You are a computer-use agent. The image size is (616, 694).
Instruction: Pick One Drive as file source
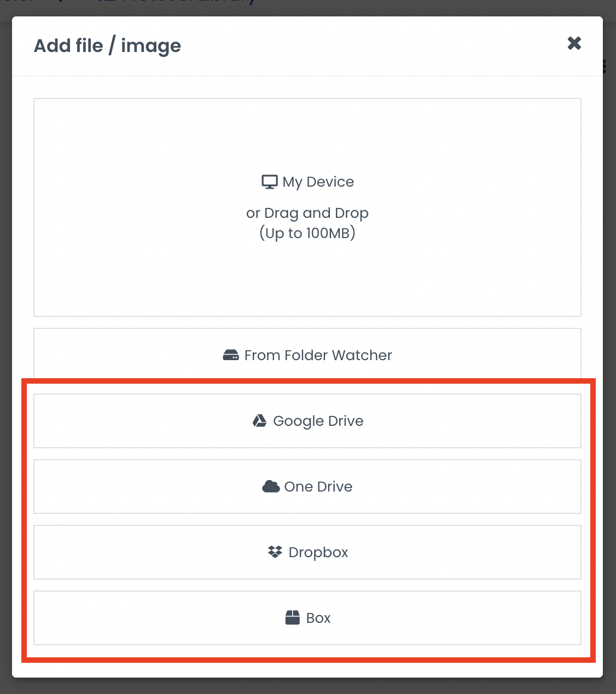point(307,487)
